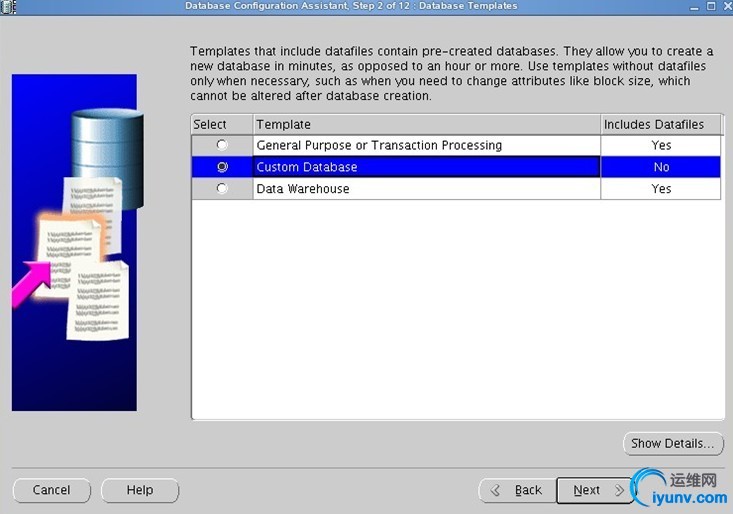Open Help for this step
Screen dimensions: 733x514
coord(140,490)
